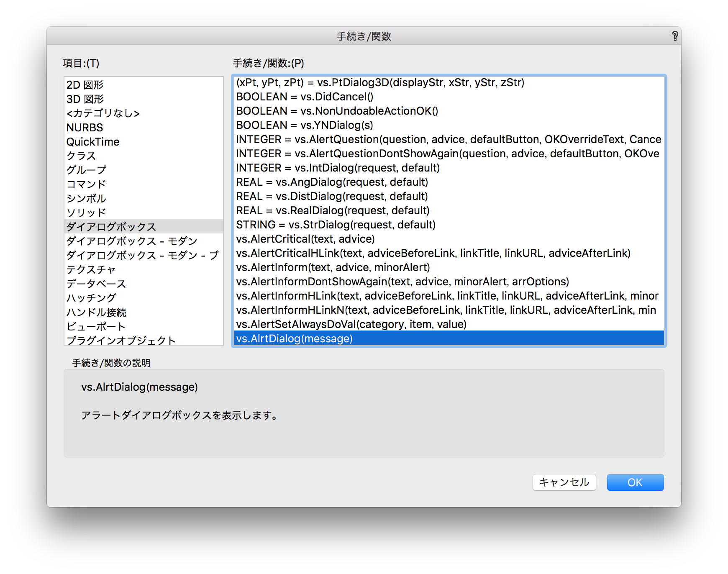This screenshot has height=574, width=728.
Task: Click the アラートダイアログボックスを表示します description text
Action: click(x=179, y=415)
